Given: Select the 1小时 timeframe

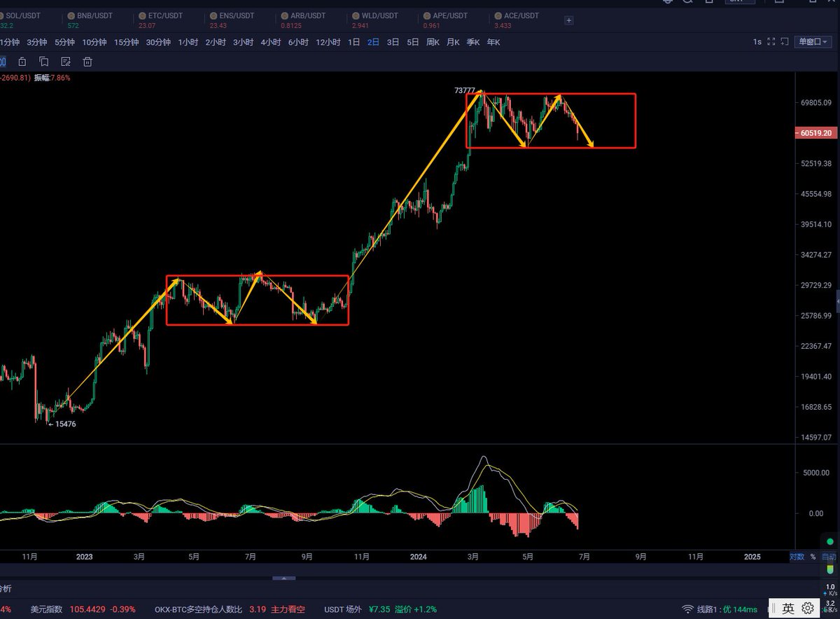Looking at the screenshot, I should coord(188,42).
